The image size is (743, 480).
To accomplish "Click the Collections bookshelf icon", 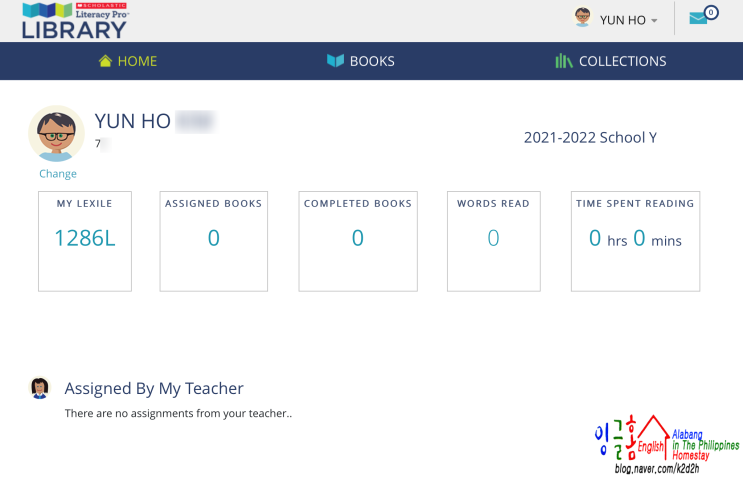I will point(564,61).
